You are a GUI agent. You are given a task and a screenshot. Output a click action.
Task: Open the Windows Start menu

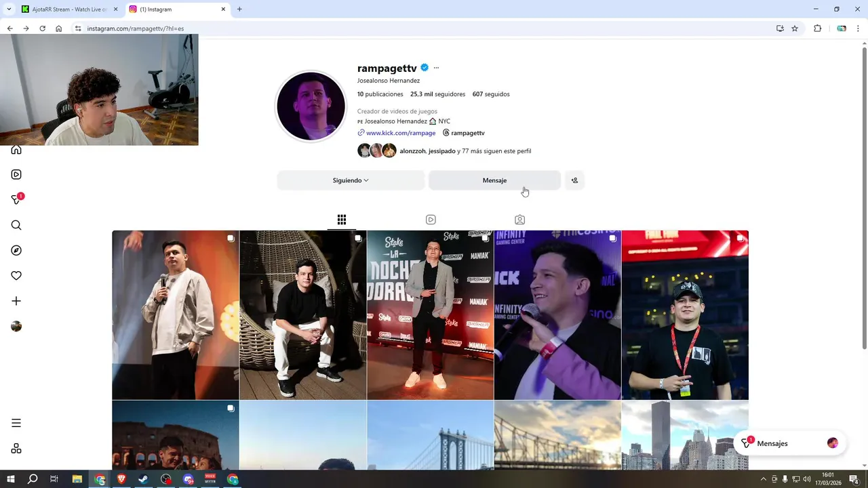pyautogui.click(x=11, y=479)
